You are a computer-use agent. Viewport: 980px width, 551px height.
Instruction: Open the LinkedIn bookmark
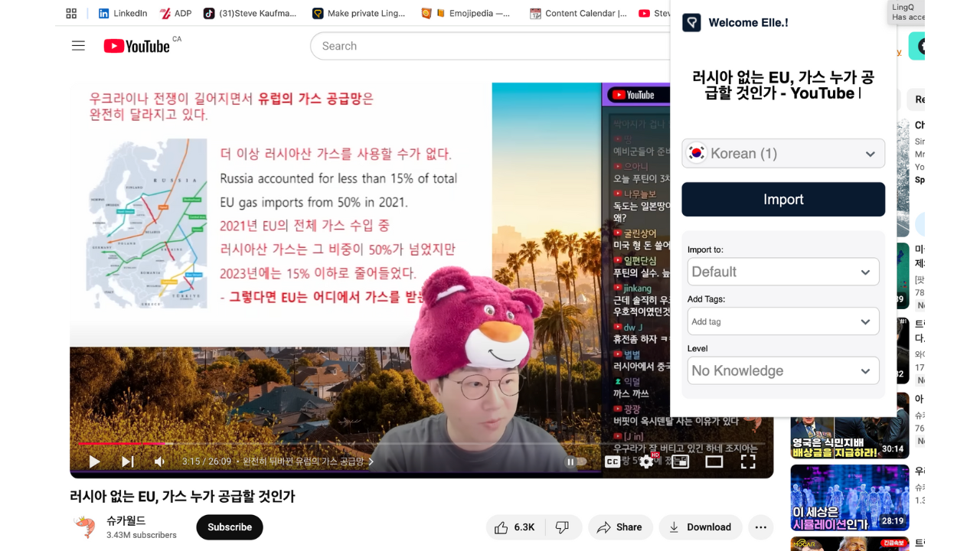(x=122, y=13)
